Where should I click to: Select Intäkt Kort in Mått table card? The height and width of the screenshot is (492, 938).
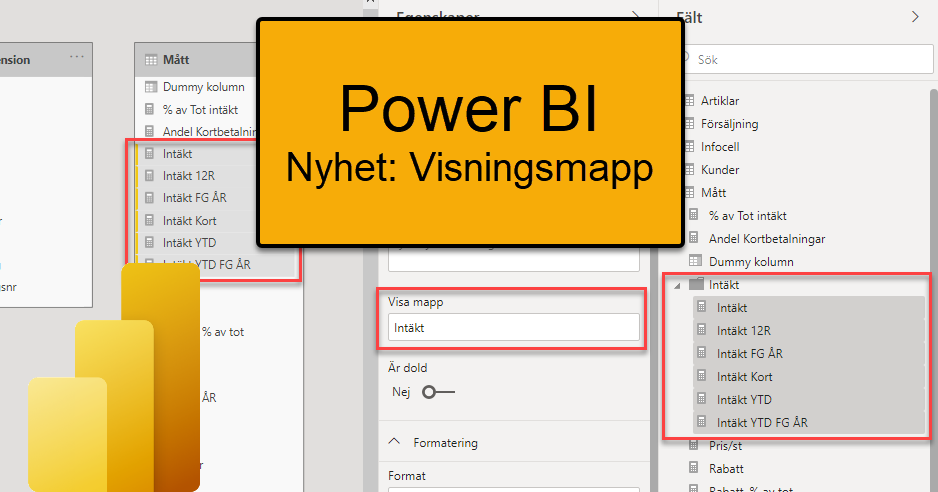(x=189, y=220)
